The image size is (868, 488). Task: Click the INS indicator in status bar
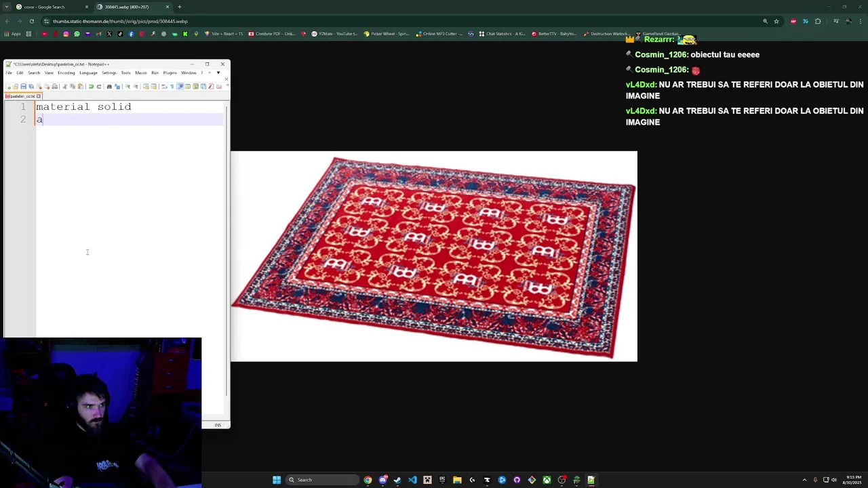pos(218,425)
